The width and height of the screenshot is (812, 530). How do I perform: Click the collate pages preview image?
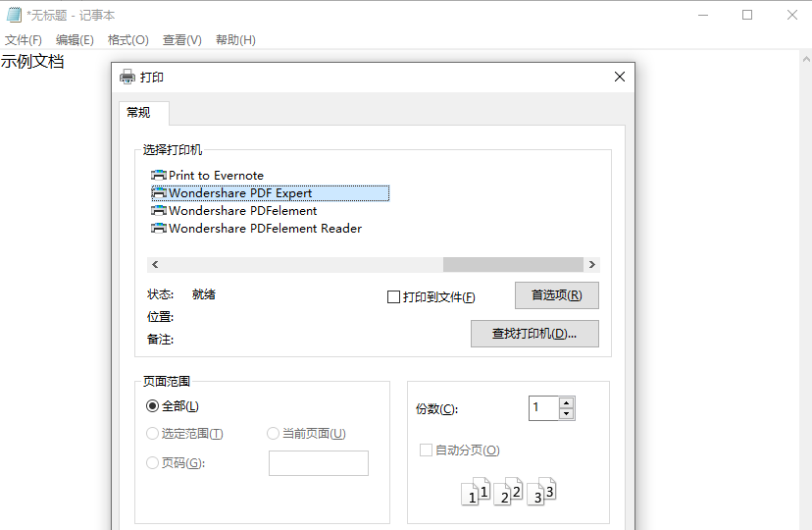click(508, 491)
